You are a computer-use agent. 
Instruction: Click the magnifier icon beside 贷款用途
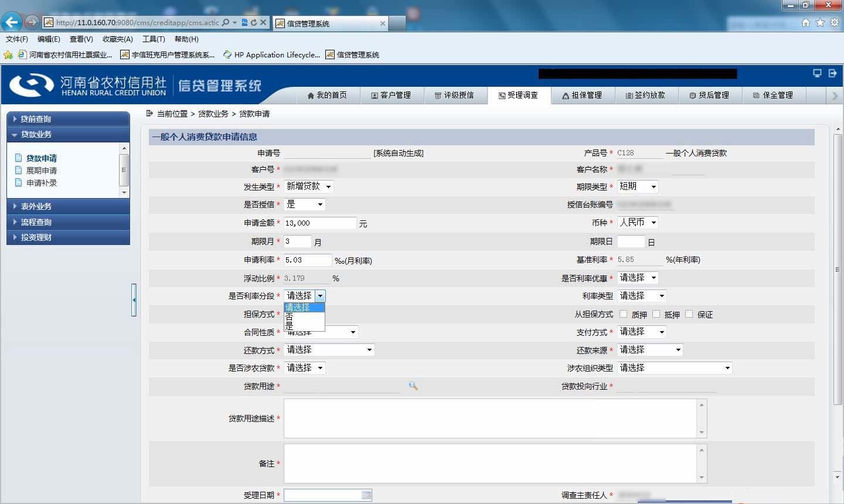click(x=413, y=386)
